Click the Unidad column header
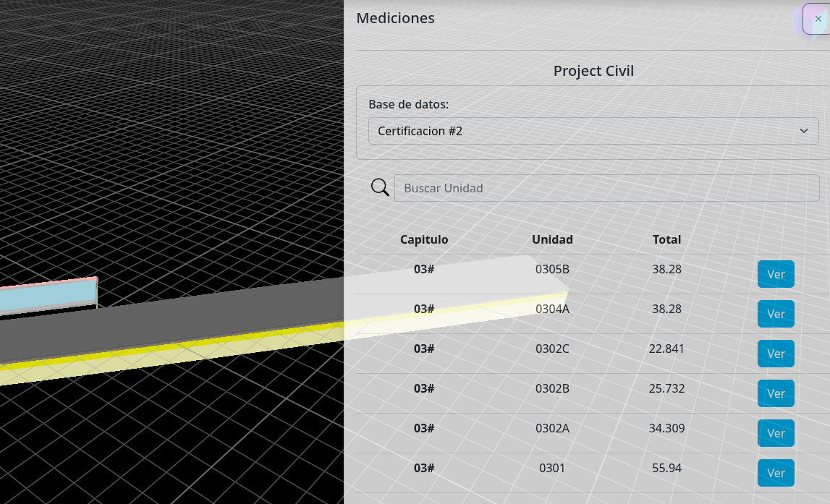830x504 pixels. pyautogui.click(x=552, y=239)
